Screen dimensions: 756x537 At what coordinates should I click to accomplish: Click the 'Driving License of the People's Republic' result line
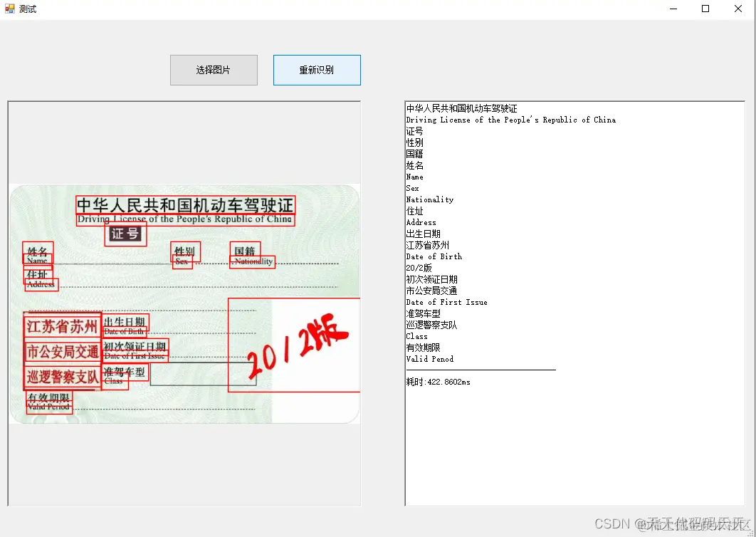click(x=511, y=120)
